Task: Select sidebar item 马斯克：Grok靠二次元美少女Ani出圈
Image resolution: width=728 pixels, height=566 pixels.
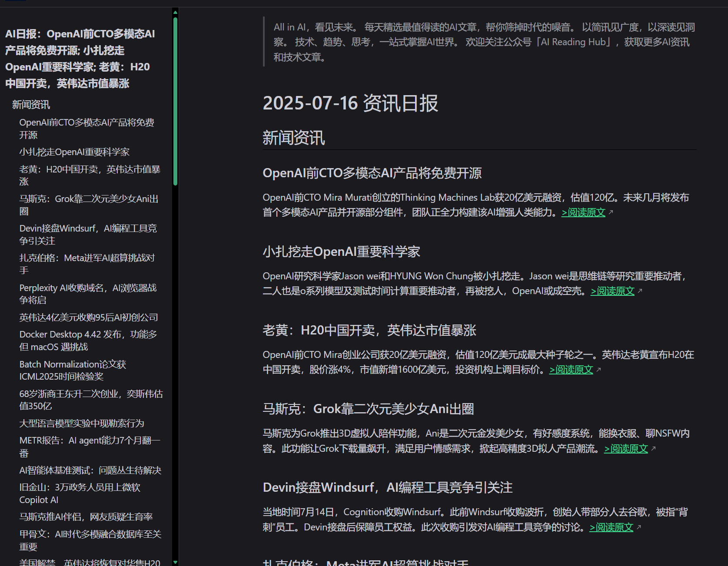Action: click(x=89, y=205)
